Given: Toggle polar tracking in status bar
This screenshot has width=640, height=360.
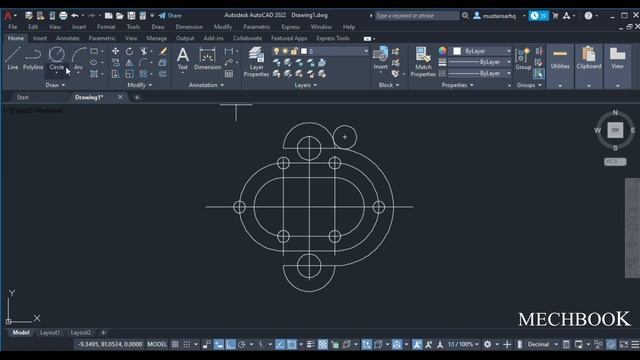Looking at the screenshot, I should tap(242, 344).
